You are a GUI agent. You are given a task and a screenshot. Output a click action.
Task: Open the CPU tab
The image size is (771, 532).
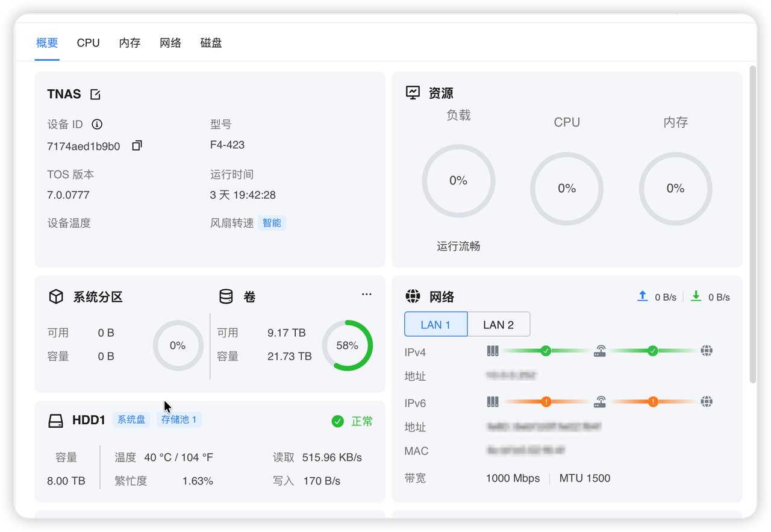pos(88,43)
